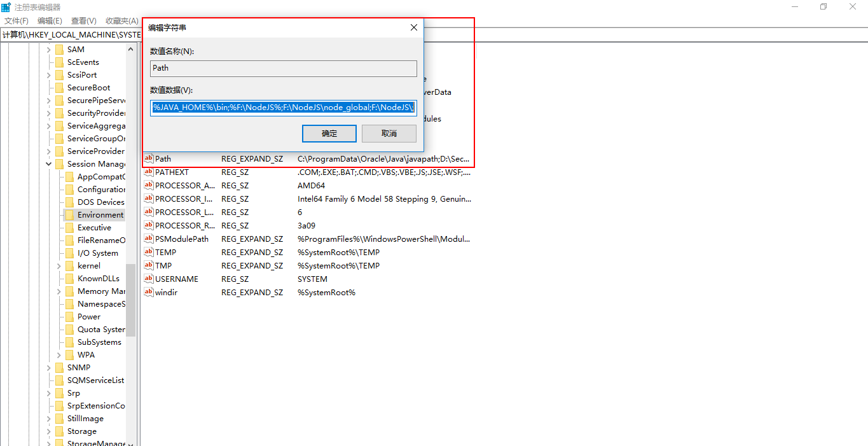The image size is (868, 446).
Task: Select the WPA folder icon
Action: tap(70, 355)
